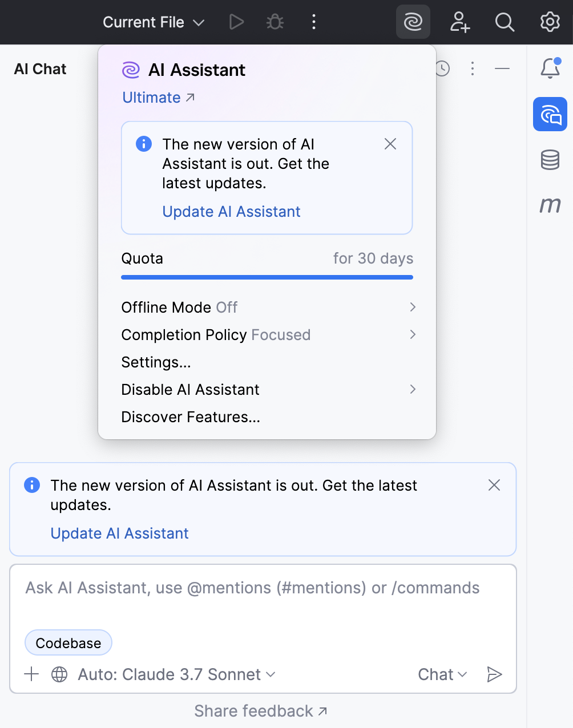
Task: Open the Ultimate plan link
Action: [159, 98]
